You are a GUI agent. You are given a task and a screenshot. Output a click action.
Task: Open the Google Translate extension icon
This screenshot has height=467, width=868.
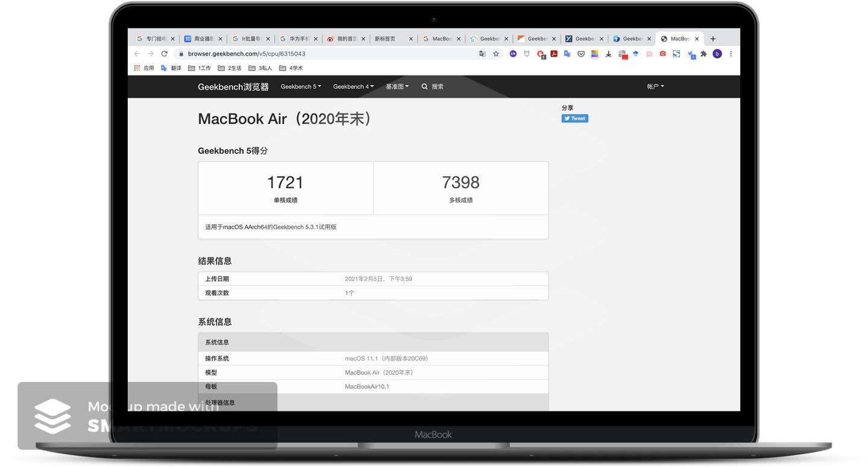pos(567,54)
